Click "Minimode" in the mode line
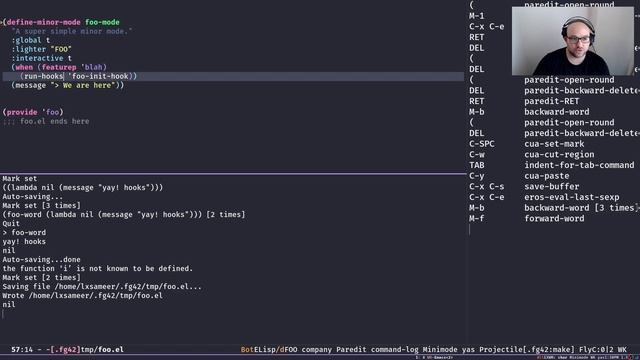 pos(440,350)
